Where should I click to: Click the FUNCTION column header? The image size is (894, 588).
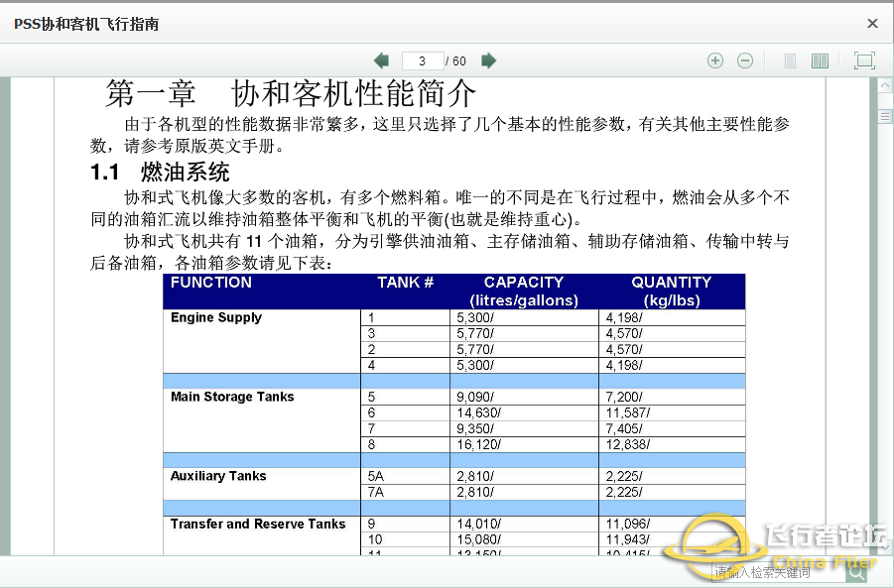click(211, 283)
